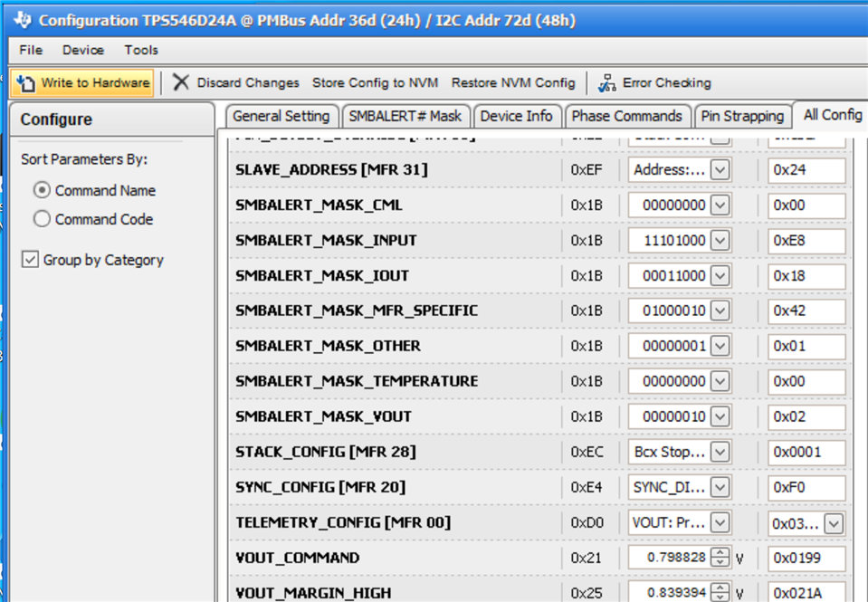The width and height of the screenshot is (868, 602).
Task: Click SYNC_CONFIG hex field 0xF0
Action: pos(806,487)
